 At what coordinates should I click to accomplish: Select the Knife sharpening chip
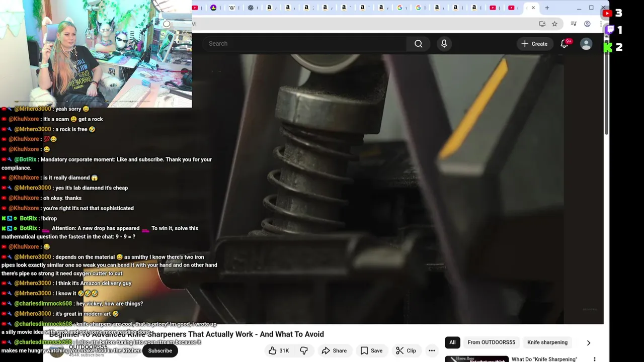click(x=547, y=342)
